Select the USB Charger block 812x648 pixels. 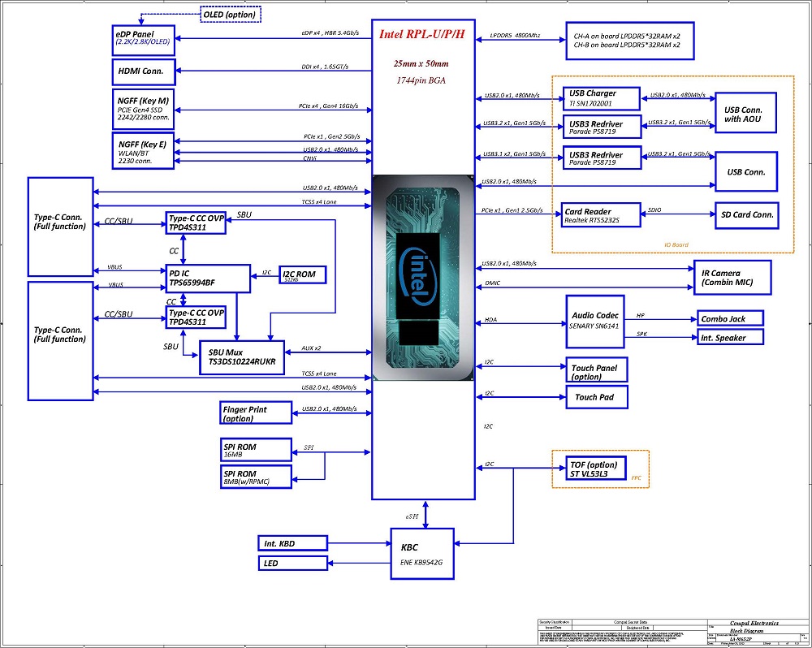pos(601,98)
